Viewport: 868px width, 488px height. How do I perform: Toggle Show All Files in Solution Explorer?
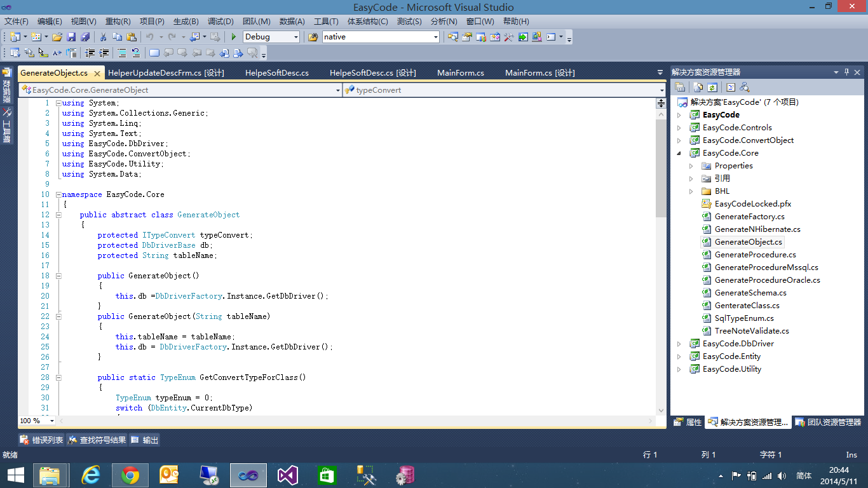(698, 87)
